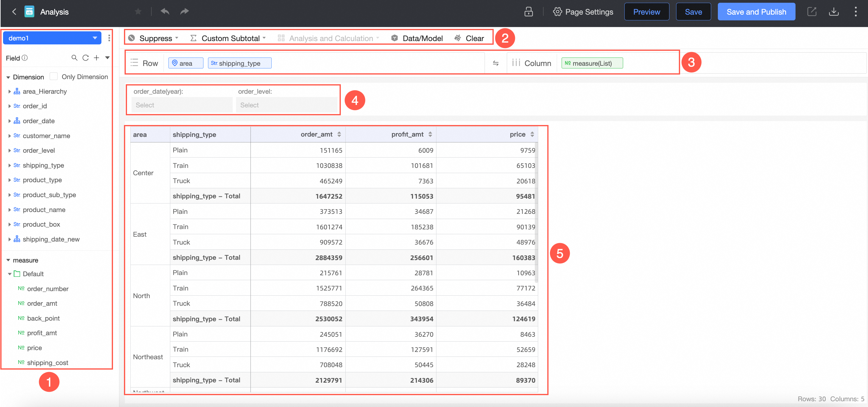Viewport: 868px width, 407px height.
Task: Click the undo arrow icon
Action: pos(165,12)
